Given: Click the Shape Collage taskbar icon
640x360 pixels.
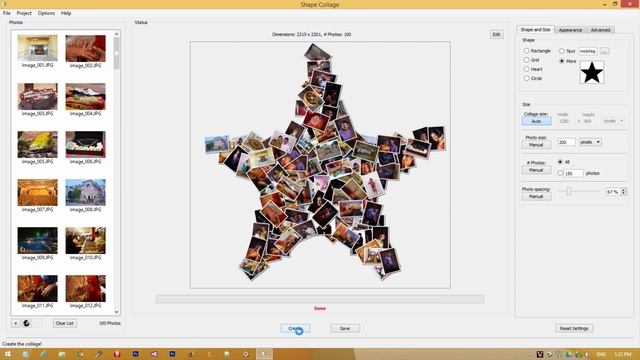Looking at the screenshot, I should pyautogui.click(x=264, y=354).
